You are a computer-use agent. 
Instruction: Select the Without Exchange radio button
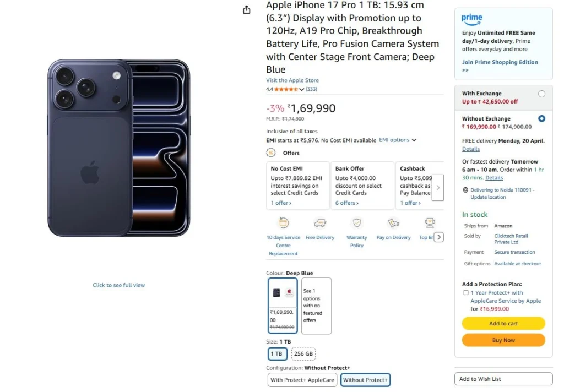(541, 118)
